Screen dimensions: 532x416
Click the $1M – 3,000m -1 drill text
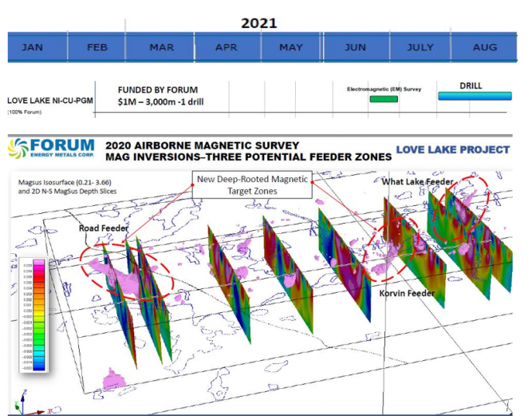(160, 102)
